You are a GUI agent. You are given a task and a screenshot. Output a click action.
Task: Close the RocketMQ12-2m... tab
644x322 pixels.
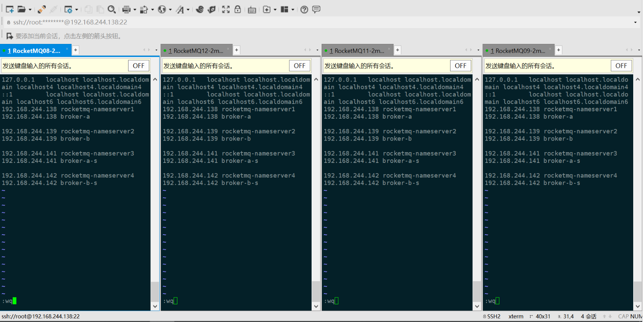pyautogui.click(x=228, y=49)
